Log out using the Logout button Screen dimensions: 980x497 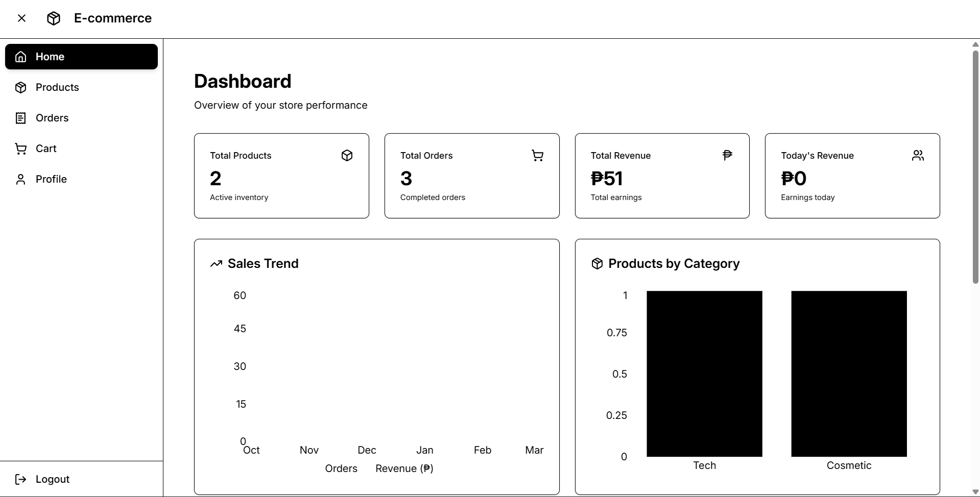tap(52, 479)
